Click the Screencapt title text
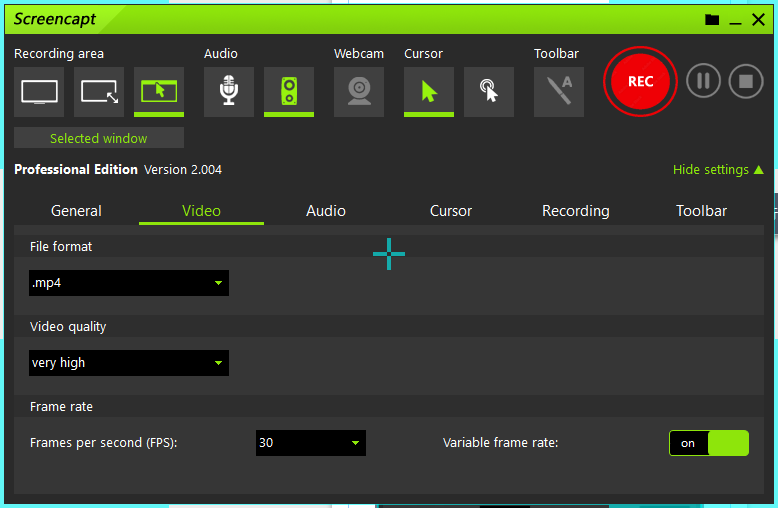 [x=55, y=19]
